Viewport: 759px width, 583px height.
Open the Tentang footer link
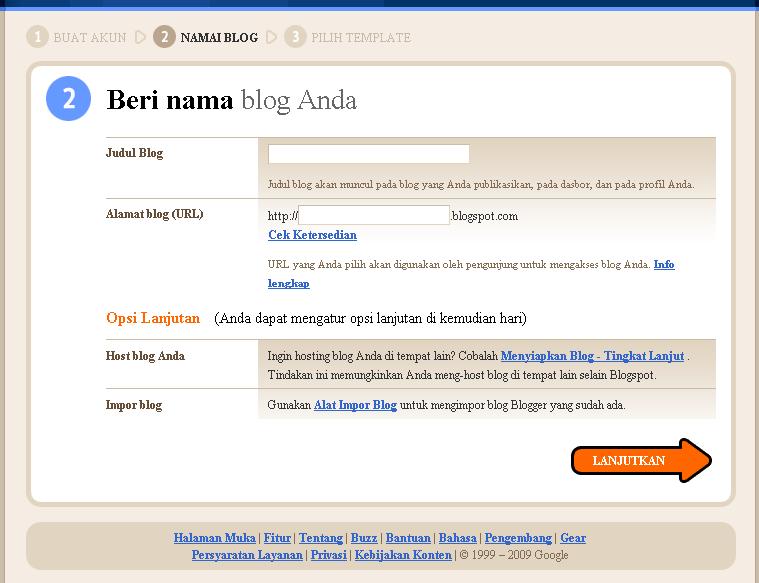click(x=320, y=538)
